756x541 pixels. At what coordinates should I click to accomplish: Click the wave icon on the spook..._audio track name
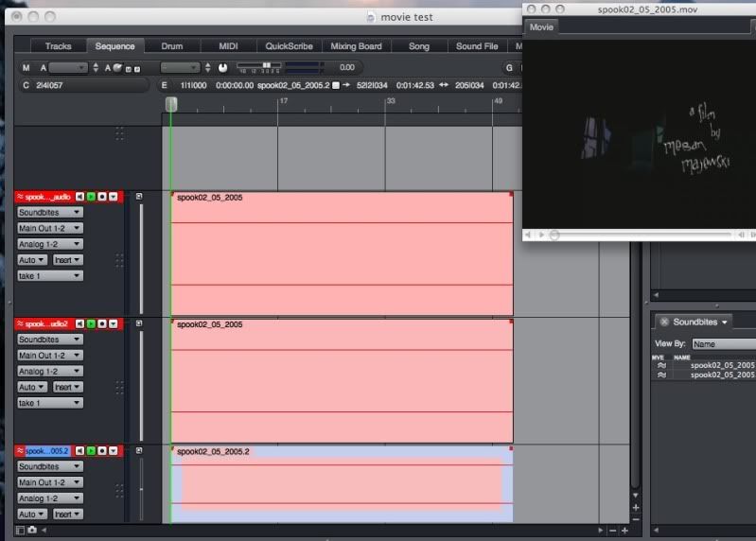20,197
